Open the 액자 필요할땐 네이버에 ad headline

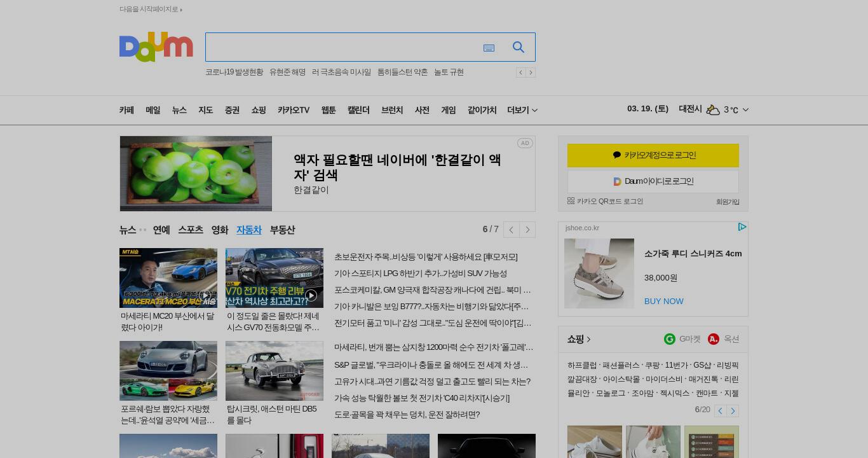(x=397, y=167)
